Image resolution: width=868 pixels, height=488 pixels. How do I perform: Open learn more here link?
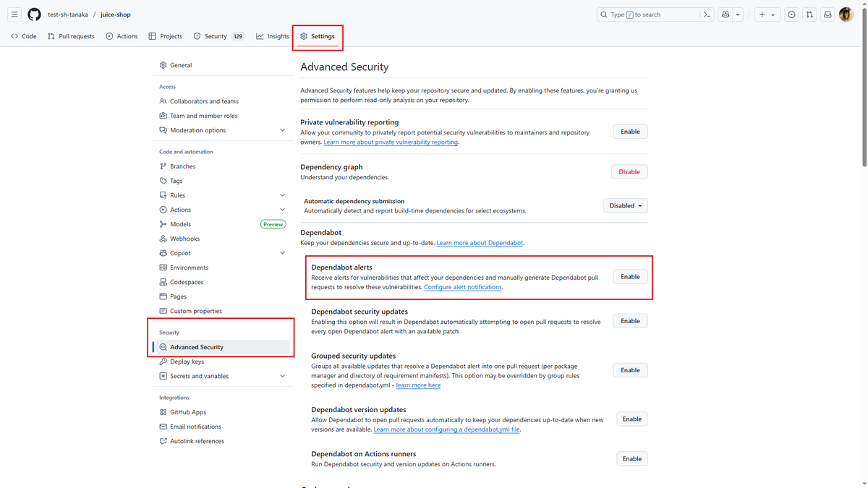tap(418, 385)
